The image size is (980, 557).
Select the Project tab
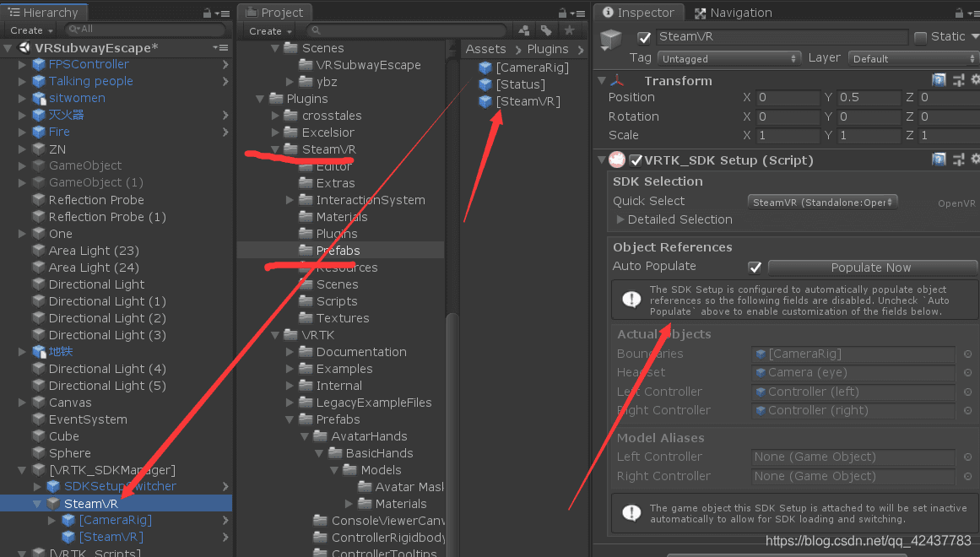275,13
